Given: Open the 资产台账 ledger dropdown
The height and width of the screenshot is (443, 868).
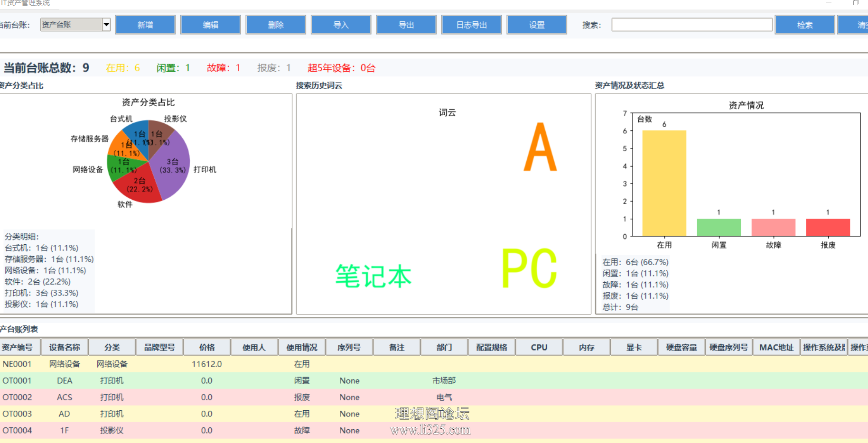Looking at the screenshot, I should (75, 25).
